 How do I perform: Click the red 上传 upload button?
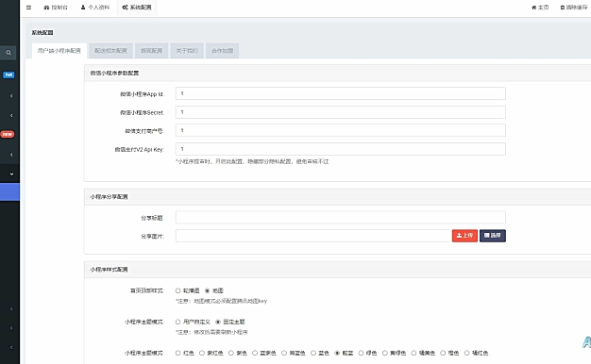(464, 236)
